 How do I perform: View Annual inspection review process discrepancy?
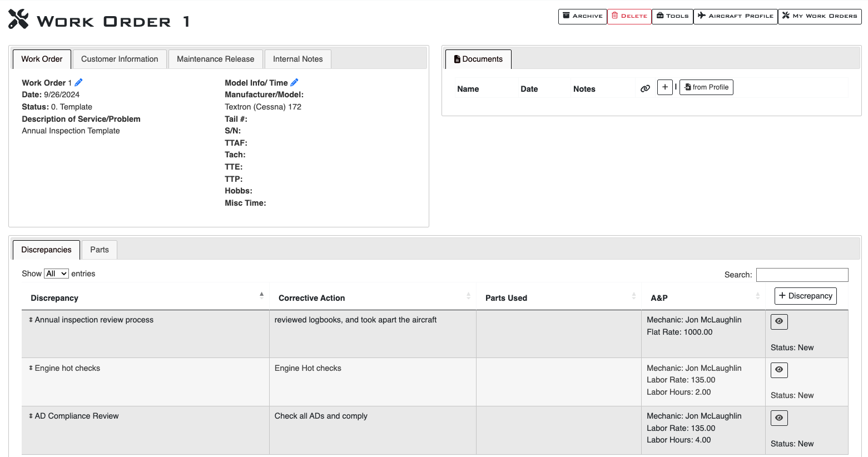(779, 321)
